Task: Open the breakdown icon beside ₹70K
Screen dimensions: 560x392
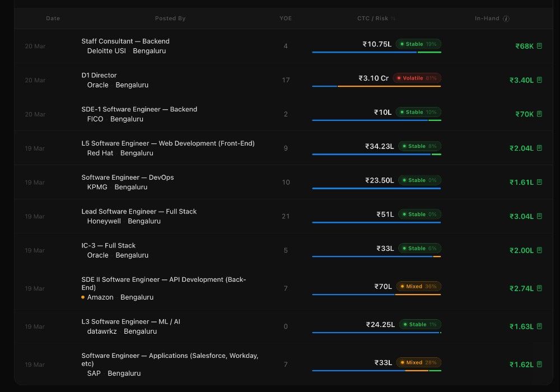Action: tap(539, 114)
